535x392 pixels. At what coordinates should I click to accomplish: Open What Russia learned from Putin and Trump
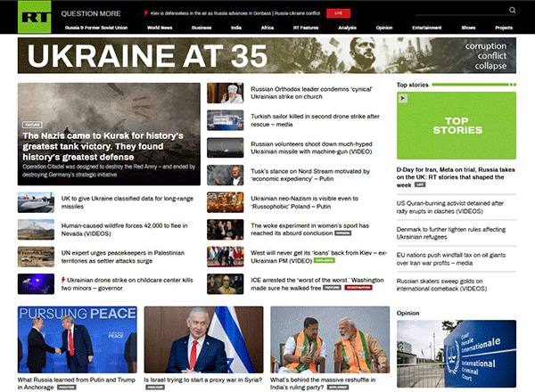tap(77, 383)
